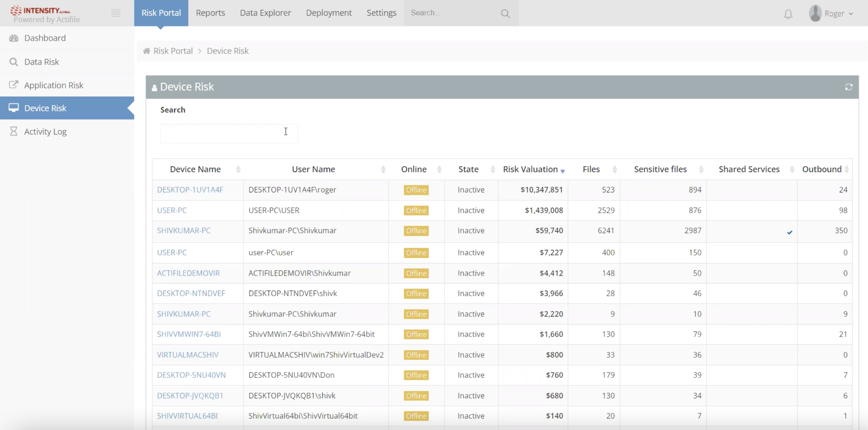This screenshot has width=868, height=430.
Task: Sort by the Device Name column
Action: [195, 169]
